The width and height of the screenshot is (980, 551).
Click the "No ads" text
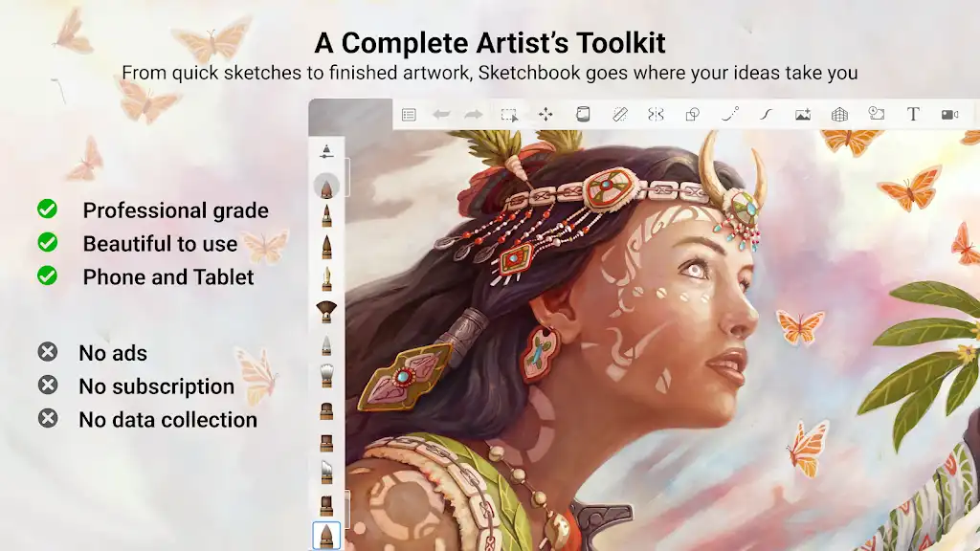click(113, 353)
